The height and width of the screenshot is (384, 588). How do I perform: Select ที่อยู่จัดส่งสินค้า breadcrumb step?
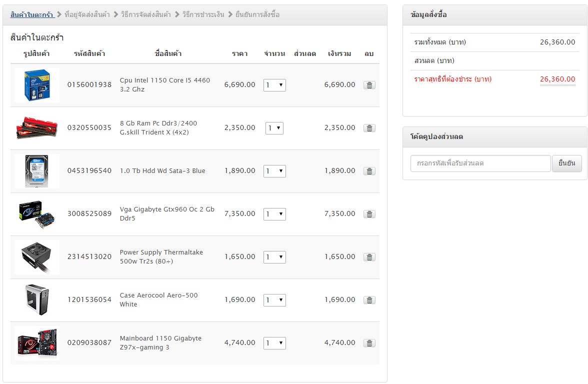87,14
